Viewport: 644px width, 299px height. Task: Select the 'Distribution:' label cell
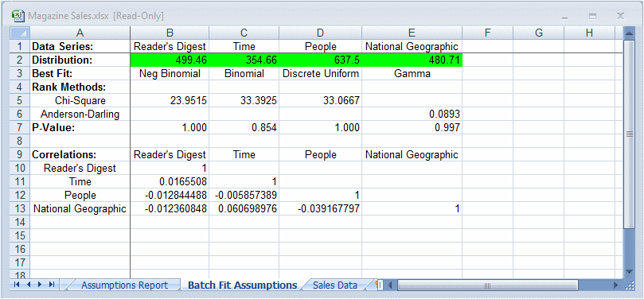click(80, 60)
